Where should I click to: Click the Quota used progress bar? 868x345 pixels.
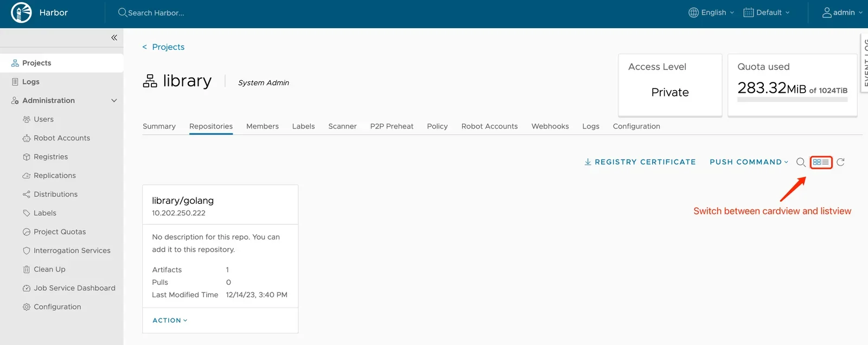pos(793,100)
